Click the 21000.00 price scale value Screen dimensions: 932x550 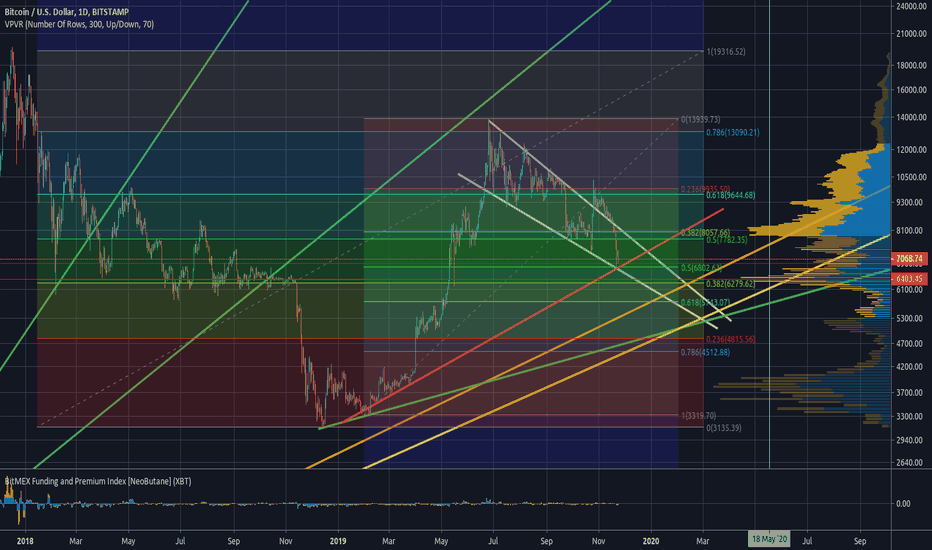911,34
